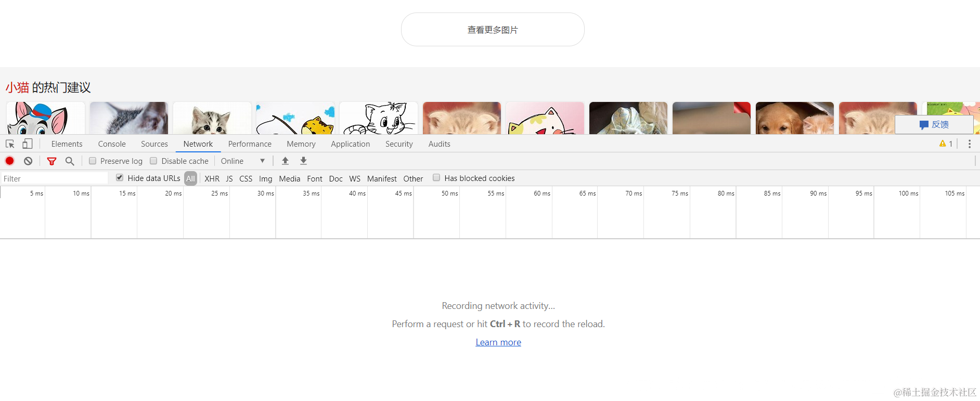980x401 pixels.
Task: Select the Network tab
Action: click(198, 144)
